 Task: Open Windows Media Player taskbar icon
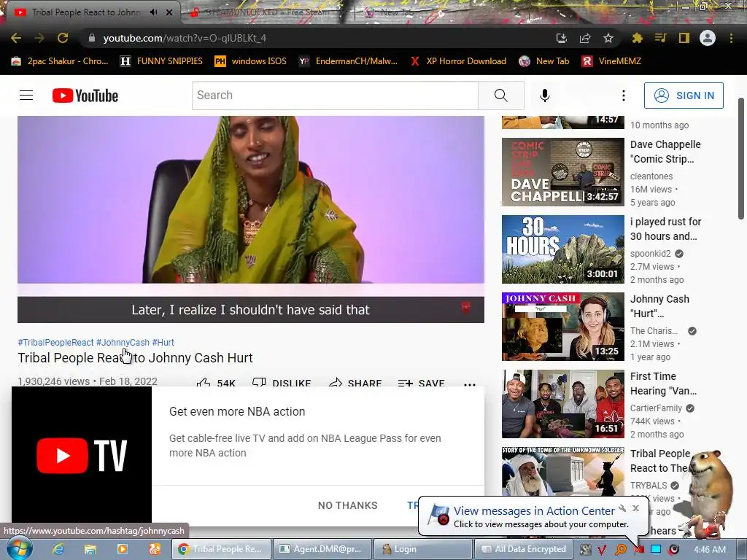point(122,549)
